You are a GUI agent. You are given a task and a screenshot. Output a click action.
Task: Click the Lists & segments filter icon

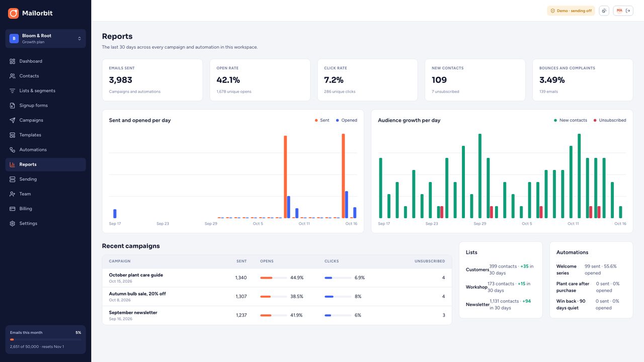pos(13,90)
